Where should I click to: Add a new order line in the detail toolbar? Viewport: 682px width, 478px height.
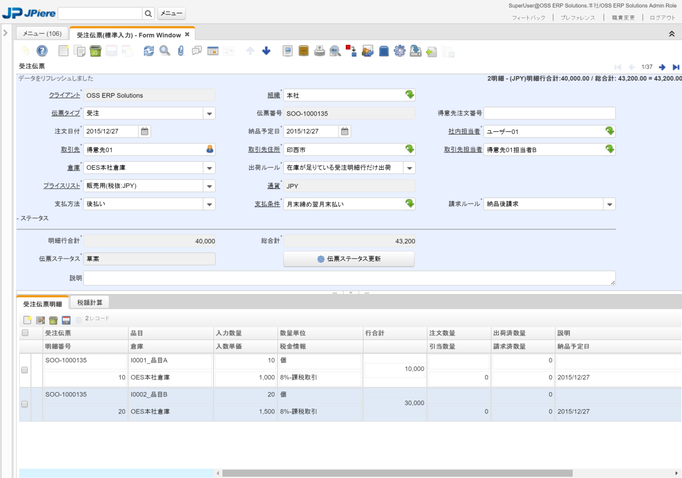click(x=27, y=320)
